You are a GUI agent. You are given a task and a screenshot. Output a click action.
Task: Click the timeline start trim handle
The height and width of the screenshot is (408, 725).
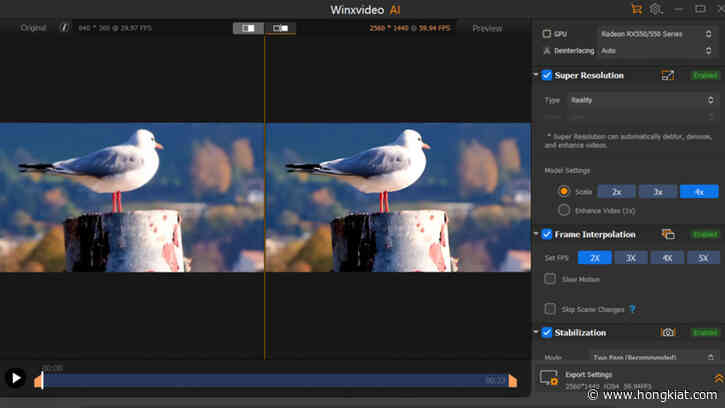coord(39,381)
